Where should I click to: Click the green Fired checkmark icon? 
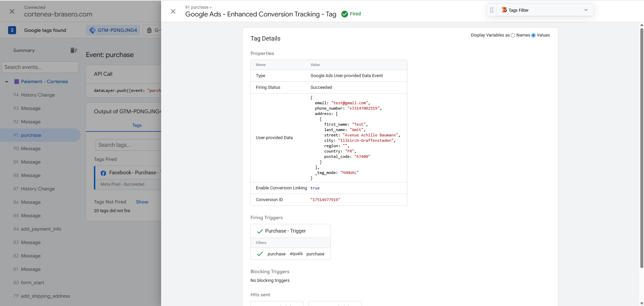point(345,14)
